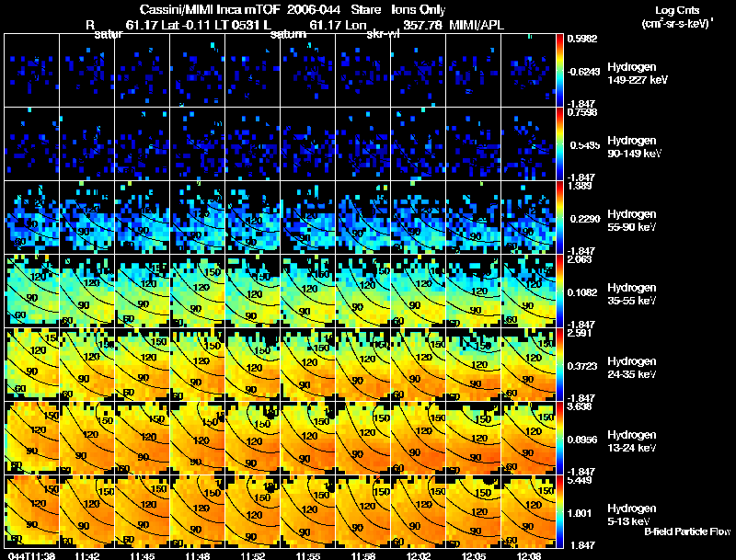Click the 12:08 time marker
Image resolution: width=736 pixels, height=560 pixels.
(528, 555)
